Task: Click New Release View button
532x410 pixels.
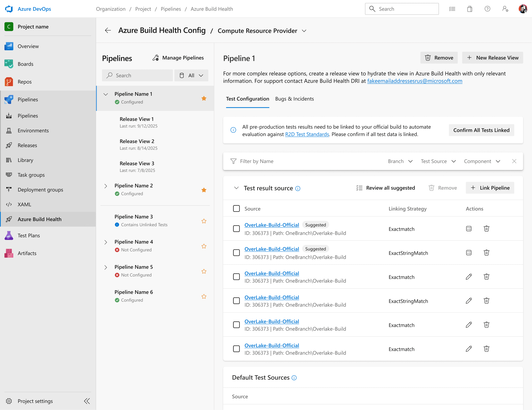Action: click(492, 58)
